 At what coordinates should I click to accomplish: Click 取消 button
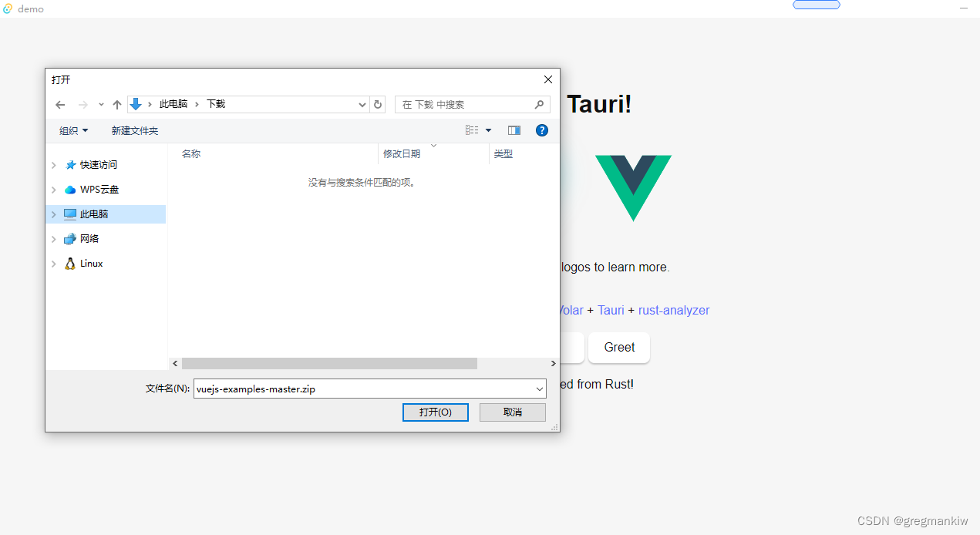pyautogui.click(x=513, y=412)
